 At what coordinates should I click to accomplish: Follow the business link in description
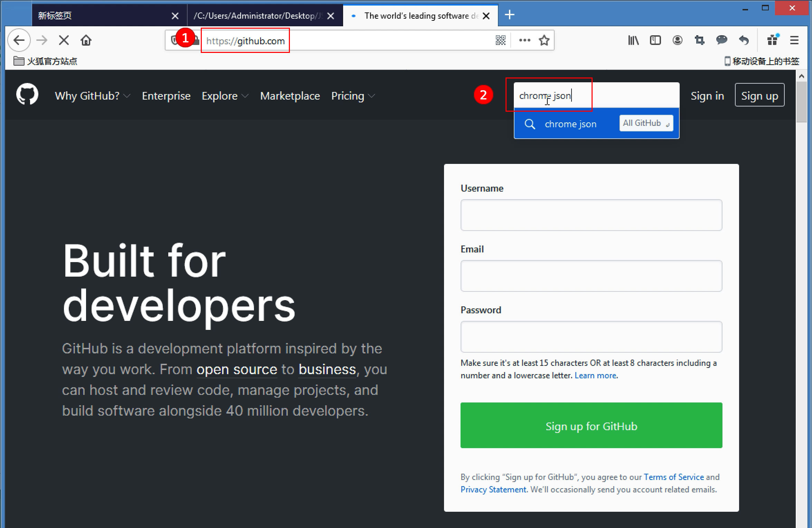327,369
